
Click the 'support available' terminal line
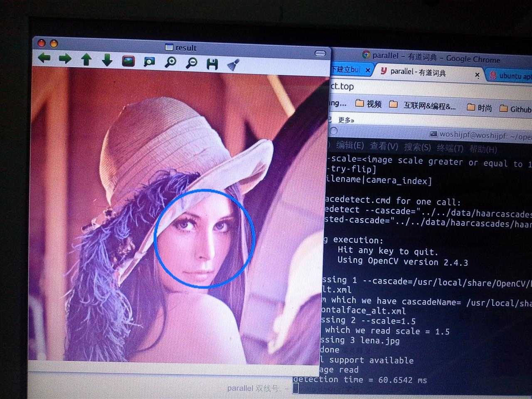pos(377,360)
